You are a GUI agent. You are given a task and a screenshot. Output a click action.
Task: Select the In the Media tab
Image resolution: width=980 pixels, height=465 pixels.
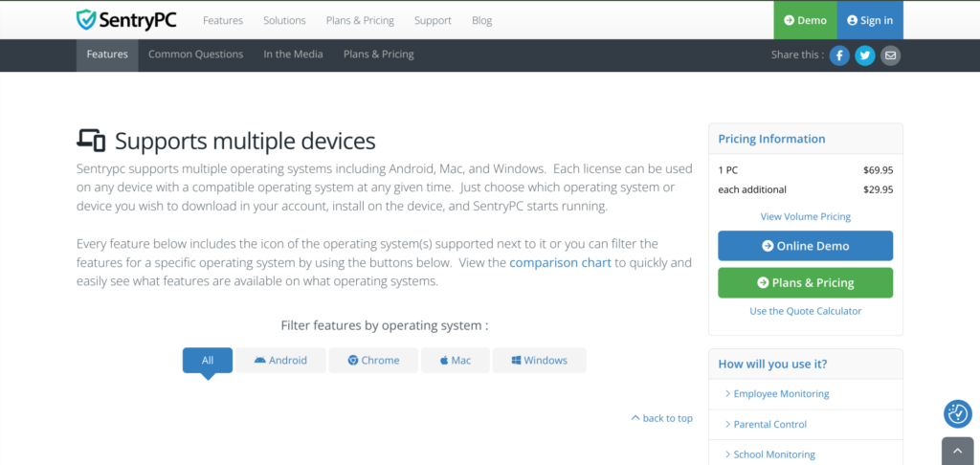pos(293,55)
